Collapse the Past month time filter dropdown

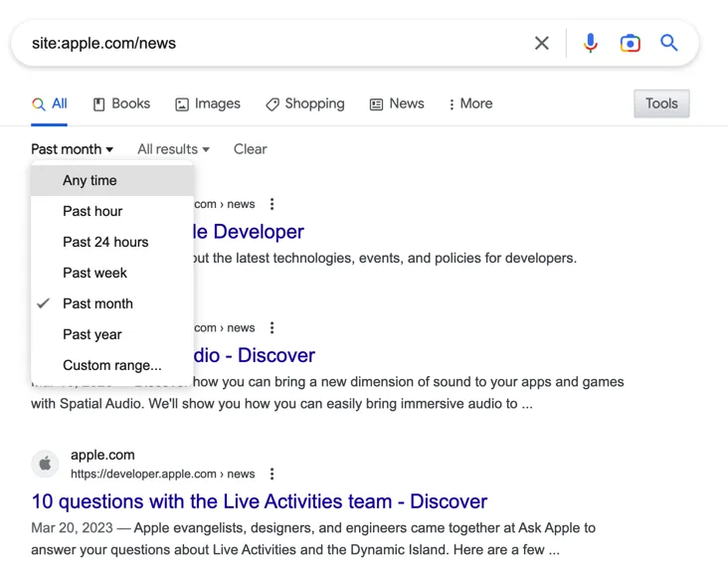pyautogui.click(x=72, y=149)
